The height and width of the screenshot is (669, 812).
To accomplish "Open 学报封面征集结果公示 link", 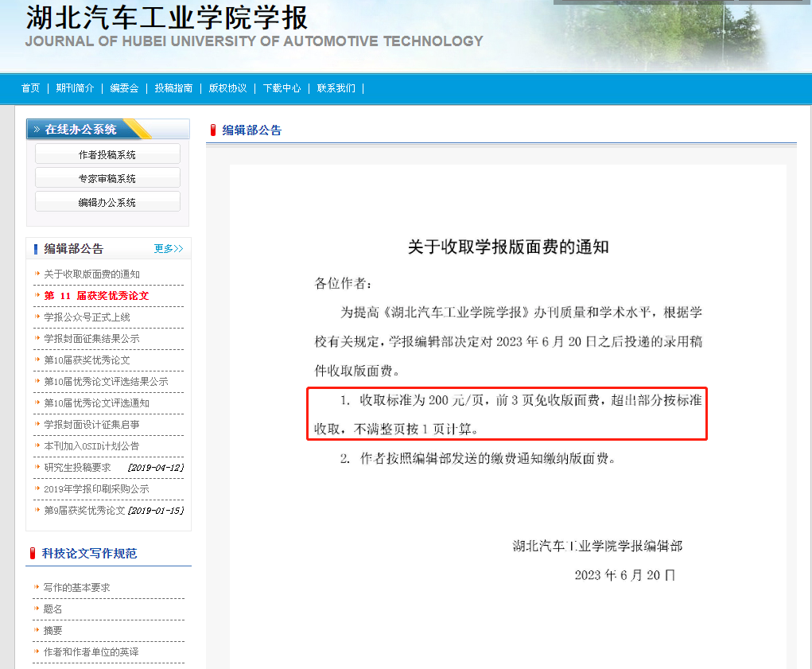I will (91, 339).
